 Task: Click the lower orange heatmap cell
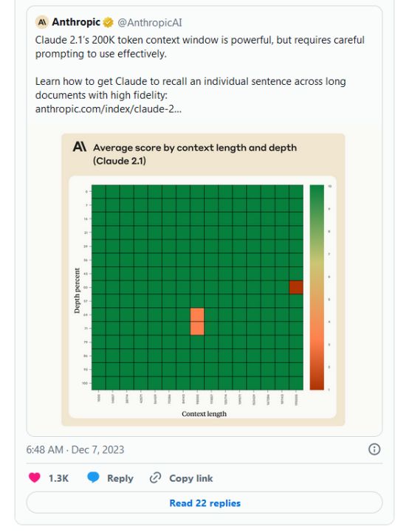click(197, 328)
